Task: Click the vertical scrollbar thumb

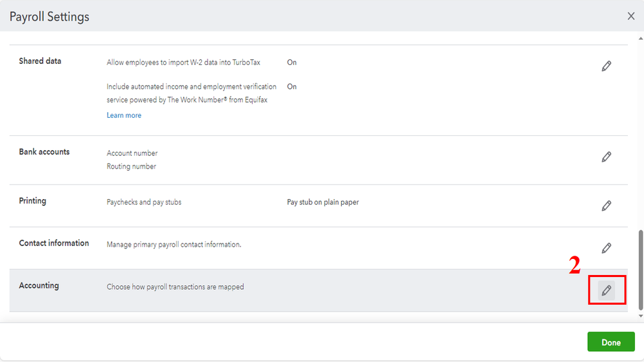Action: coord(640,269)
